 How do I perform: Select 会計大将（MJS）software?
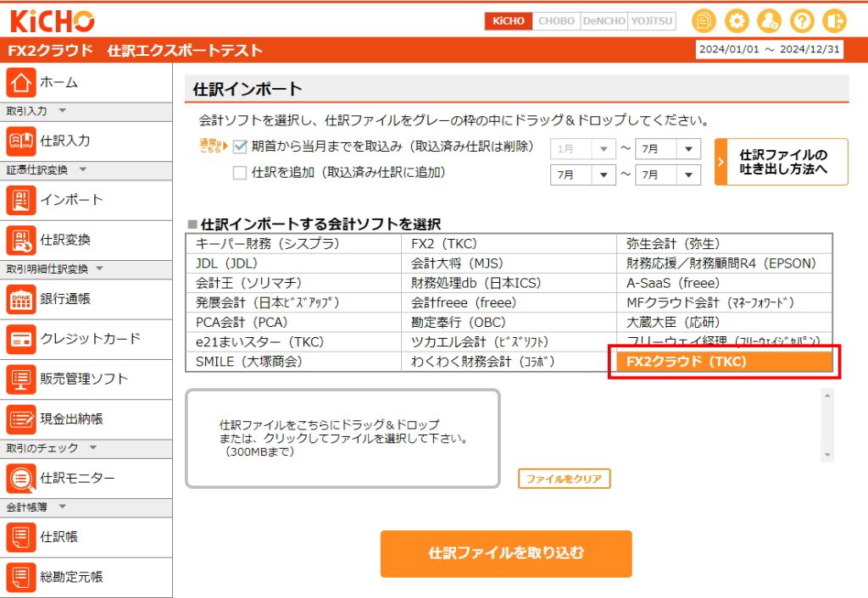pyautogui.click(x=509, y=264)
